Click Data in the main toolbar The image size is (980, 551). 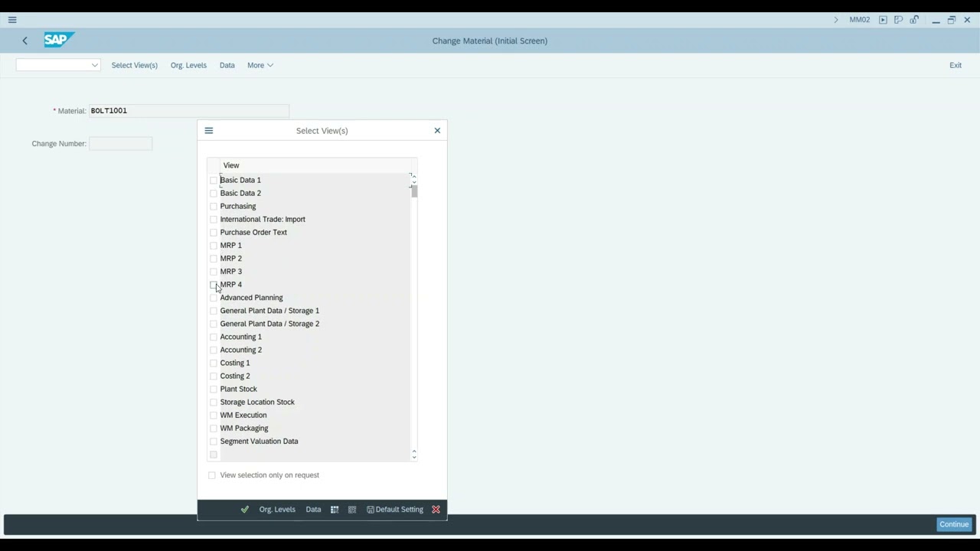point(227,65)
